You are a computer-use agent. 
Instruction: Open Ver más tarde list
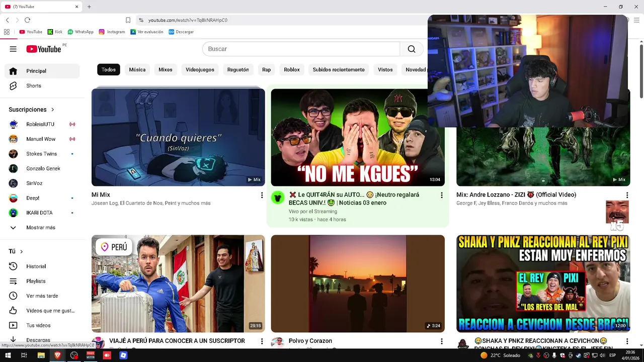[42, 296]
